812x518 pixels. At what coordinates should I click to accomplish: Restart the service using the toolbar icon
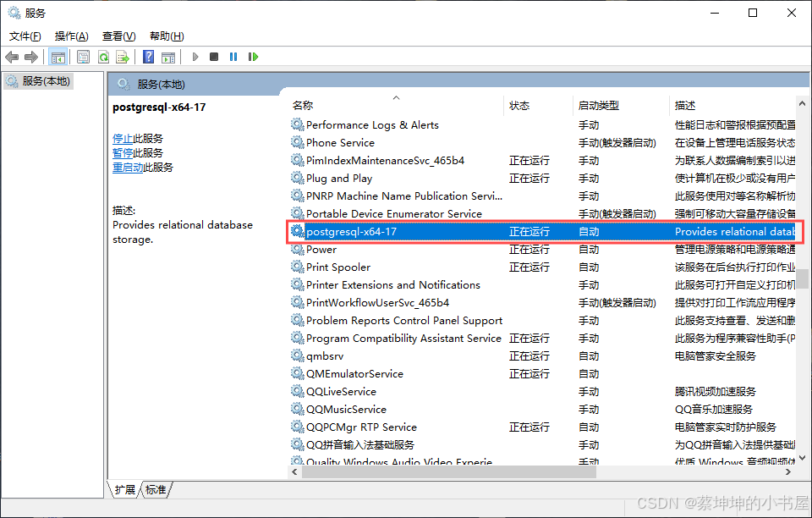click(254, 57)
